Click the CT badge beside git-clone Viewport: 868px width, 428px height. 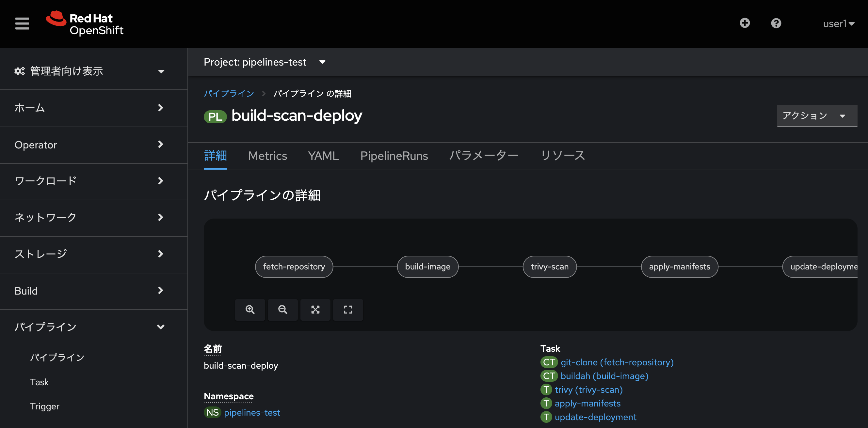click(x=549, y=362)
